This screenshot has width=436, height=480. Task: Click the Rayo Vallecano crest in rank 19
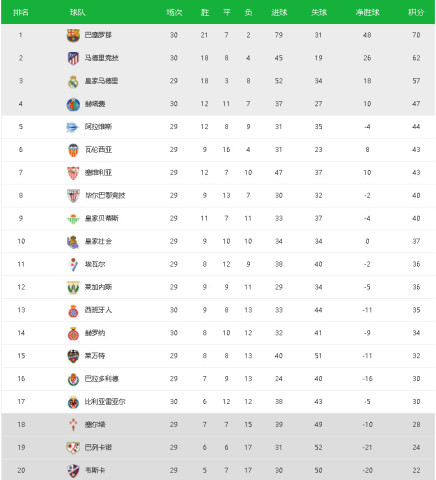[73, 448]
